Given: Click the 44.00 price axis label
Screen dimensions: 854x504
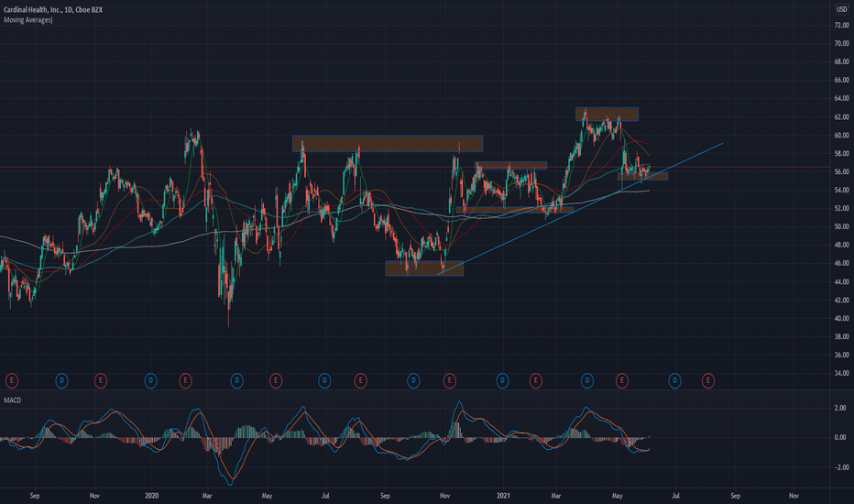Looking at the screenshot, I should (841, 281).
